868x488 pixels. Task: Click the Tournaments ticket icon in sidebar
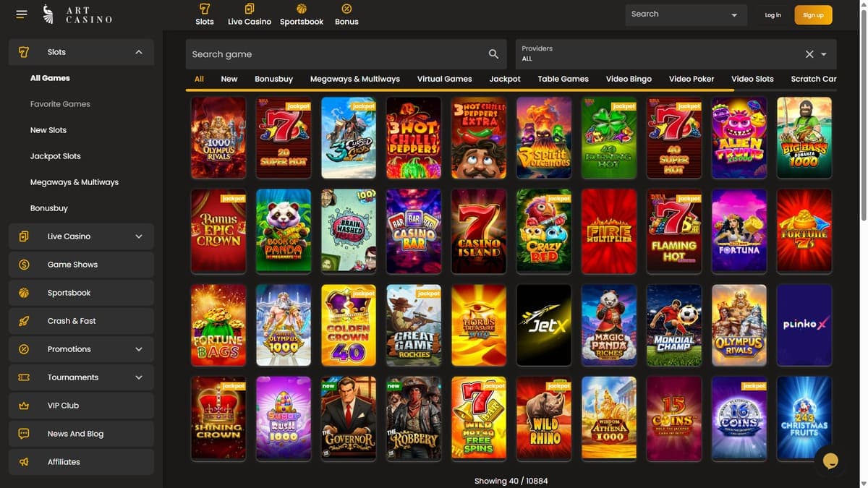click(24, 377)
